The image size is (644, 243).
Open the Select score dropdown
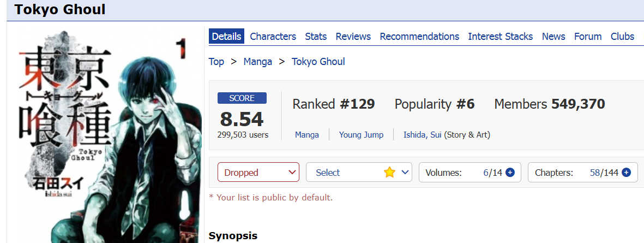[x=359, y=172]
